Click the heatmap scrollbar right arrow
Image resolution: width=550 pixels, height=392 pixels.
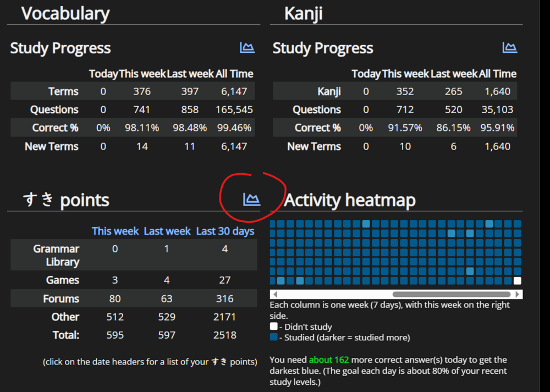518,294
